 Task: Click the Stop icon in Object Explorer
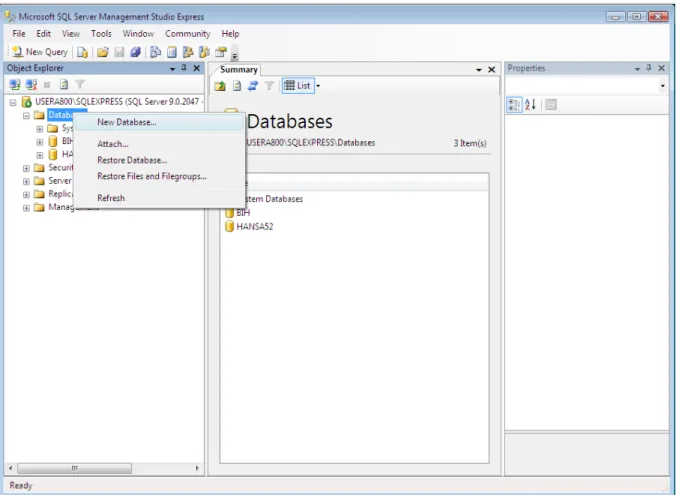pos(47,85)
